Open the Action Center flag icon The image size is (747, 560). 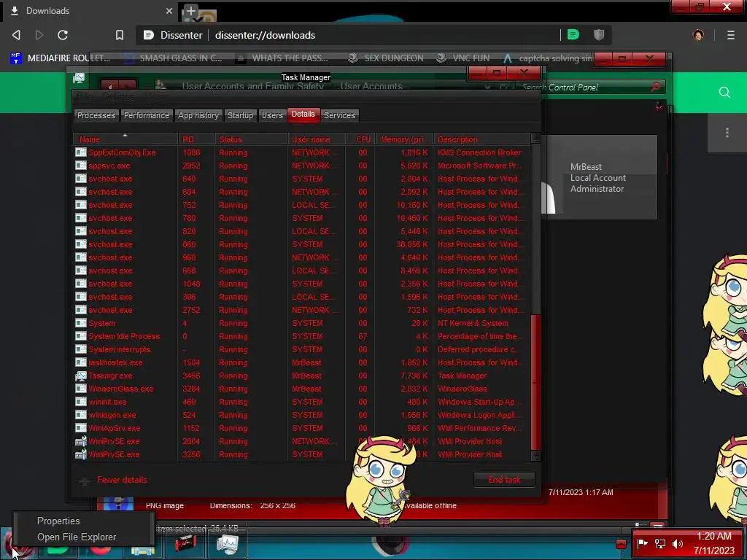[642, 543]
